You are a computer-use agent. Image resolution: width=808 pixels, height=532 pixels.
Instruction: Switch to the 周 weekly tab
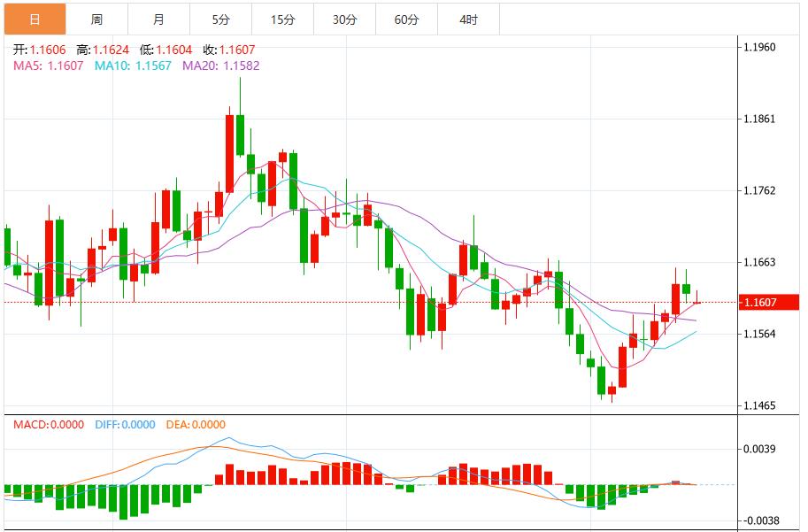click(96, 19)
